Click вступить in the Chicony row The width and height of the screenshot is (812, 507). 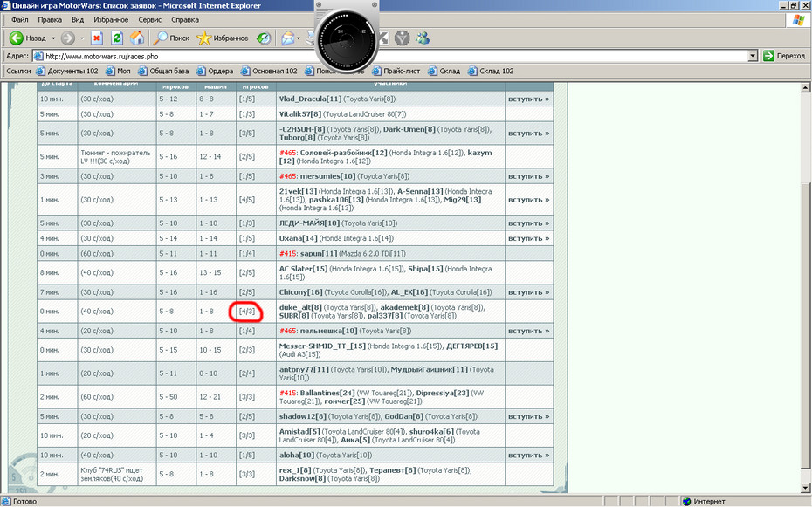pyautogui.click(x=529, y=292)
